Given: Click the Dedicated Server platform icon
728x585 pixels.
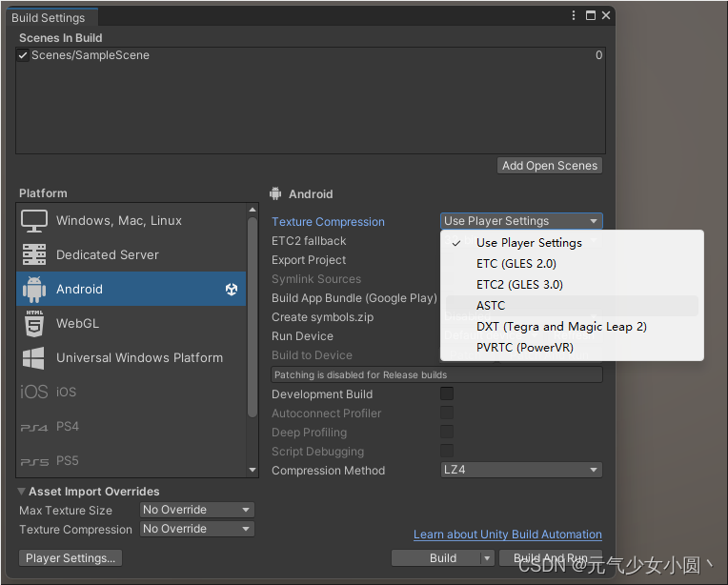Looking at the screenshot, I should click(x=34, y=254).
